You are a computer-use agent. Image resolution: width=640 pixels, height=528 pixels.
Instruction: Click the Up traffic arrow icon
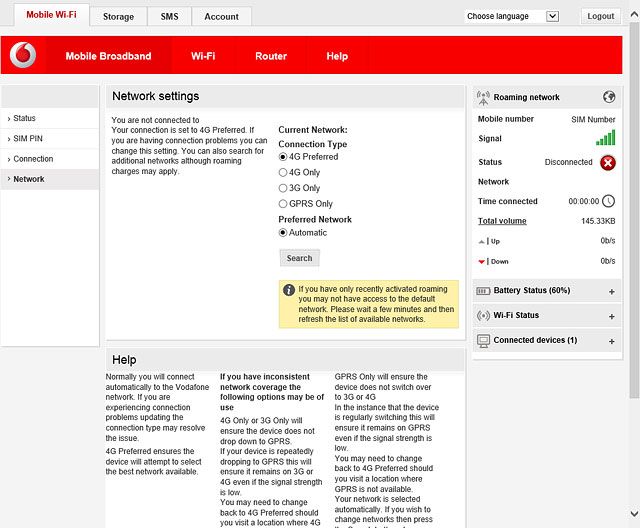point(482,242)
